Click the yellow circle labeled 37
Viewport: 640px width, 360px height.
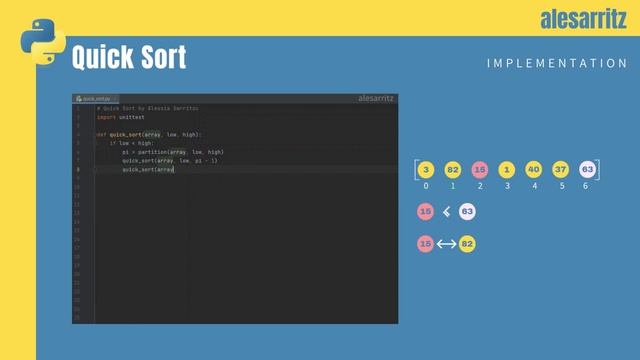tap(560, 169)
